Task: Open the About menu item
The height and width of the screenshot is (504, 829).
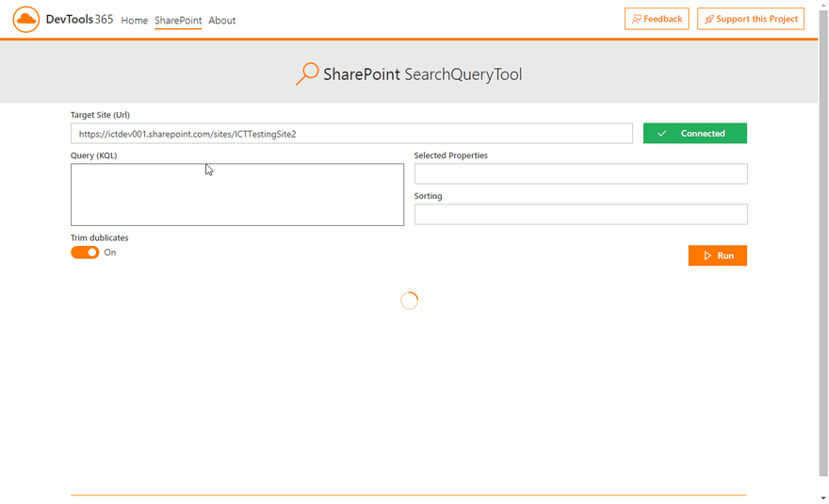Action: coord(222,20)
